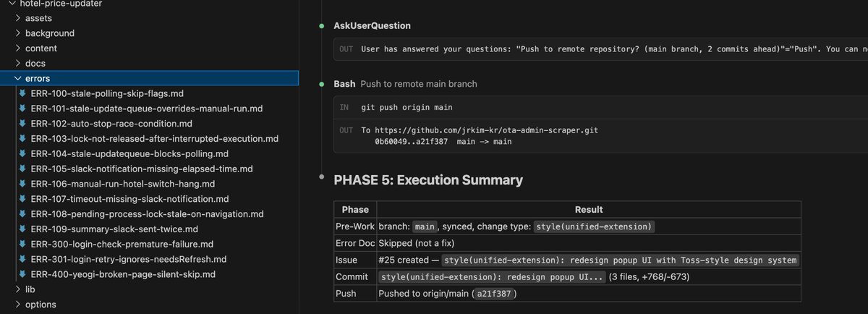Expand the lib folder chevron
868x314 pixels.
(x=18, y=289)
